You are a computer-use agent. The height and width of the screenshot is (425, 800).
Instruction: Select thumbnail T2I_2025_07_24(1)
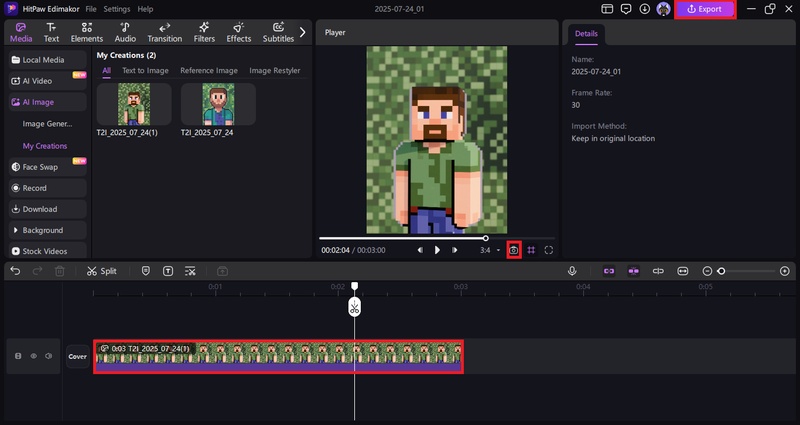tap(134, 105)
